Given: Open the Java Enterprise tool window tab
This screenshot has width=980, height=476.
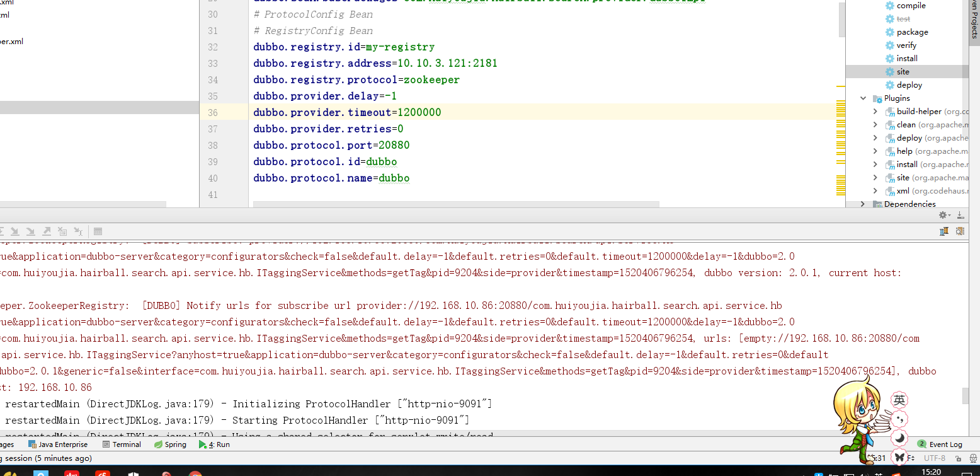Looking at the screenshot, I should click(58, 444).
